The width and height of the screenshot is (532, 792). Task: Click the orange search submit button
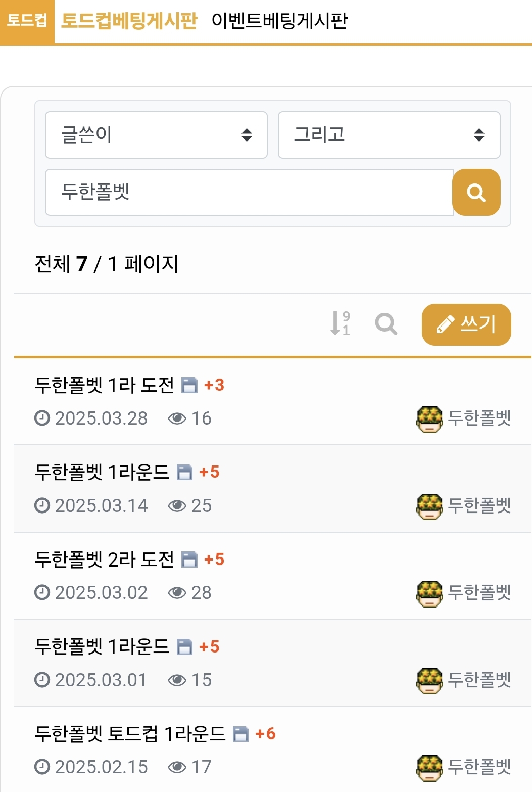coord(476,193)
